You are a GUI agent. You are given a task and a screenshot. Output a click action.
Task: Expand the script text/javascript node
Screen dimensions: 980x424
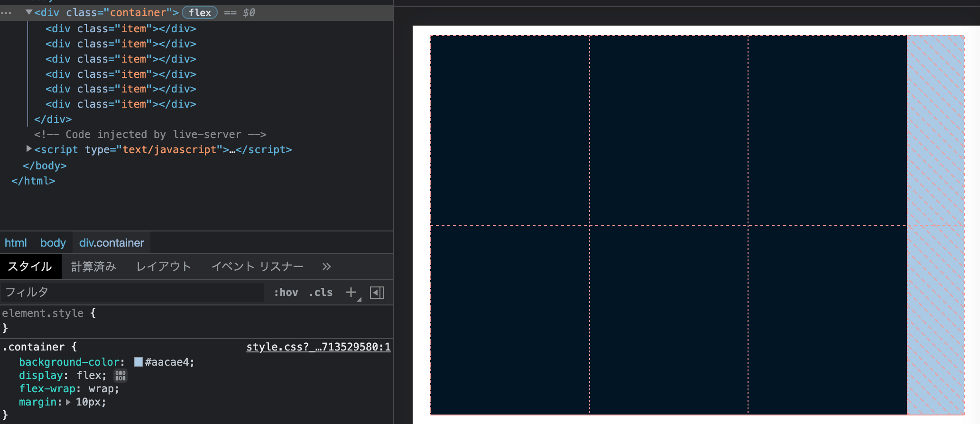click(29, 149)
